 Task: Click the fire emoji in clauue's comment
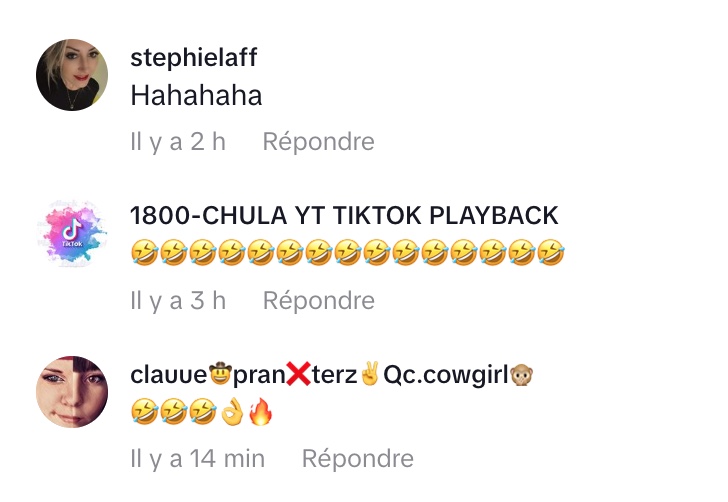[260, 411]
